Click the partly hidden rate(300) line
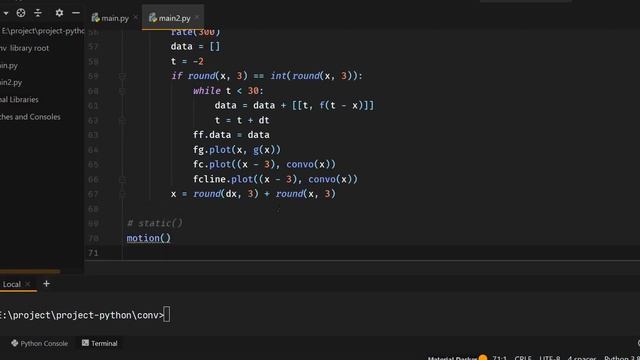Viewport: 640px width, 360px height. (196, 32)
